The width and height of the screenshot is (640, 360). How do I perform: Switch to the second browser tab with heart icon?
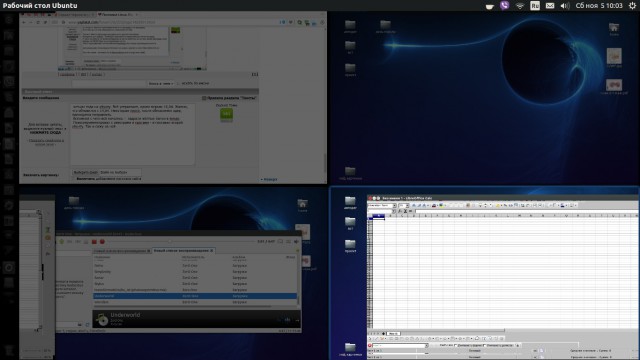point(118,15)
